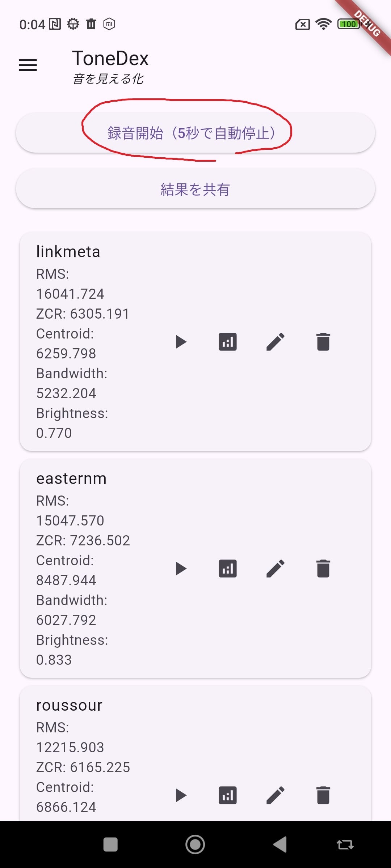Tap the 結果を共有 share button

(195, 189)
